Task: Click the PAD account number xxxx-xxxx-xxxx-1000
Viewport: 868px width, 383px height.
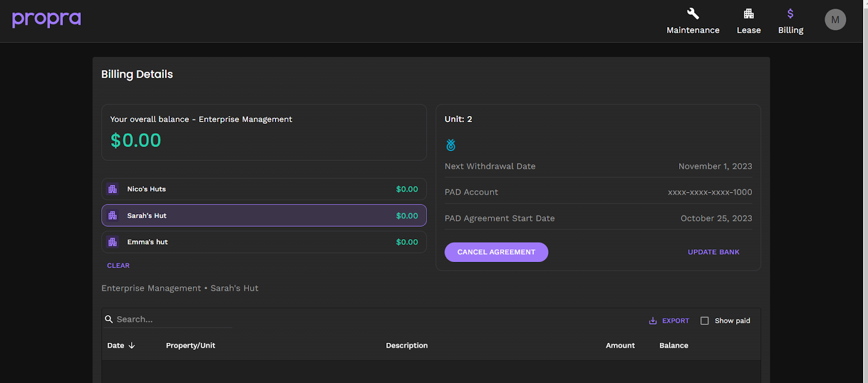Action: (710, 192)
